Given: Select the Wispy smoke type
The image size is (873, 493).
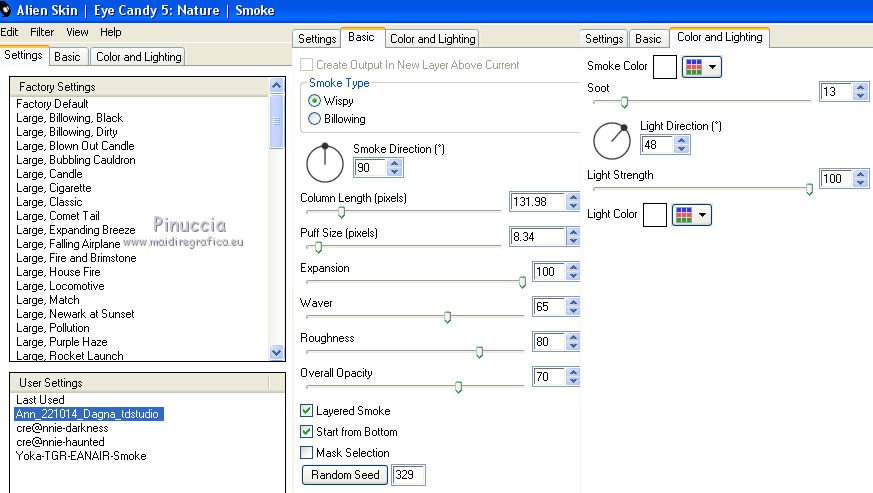Looking at the screenshot, I should pyautogui.click(x=315, y=101).
